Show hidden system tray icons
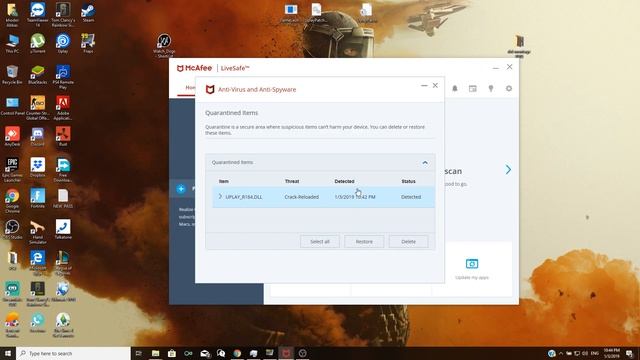 561,353
